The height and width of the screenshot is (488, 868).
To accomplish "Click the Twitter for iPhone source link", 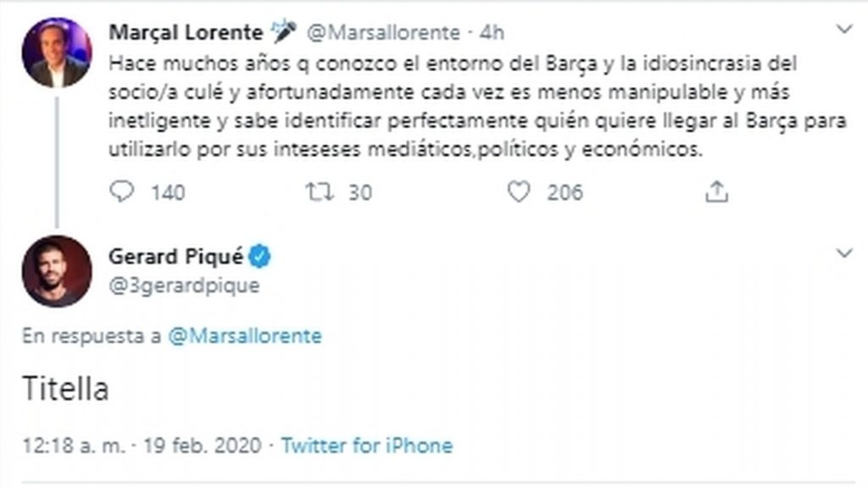I will click(x=366, y=445).
